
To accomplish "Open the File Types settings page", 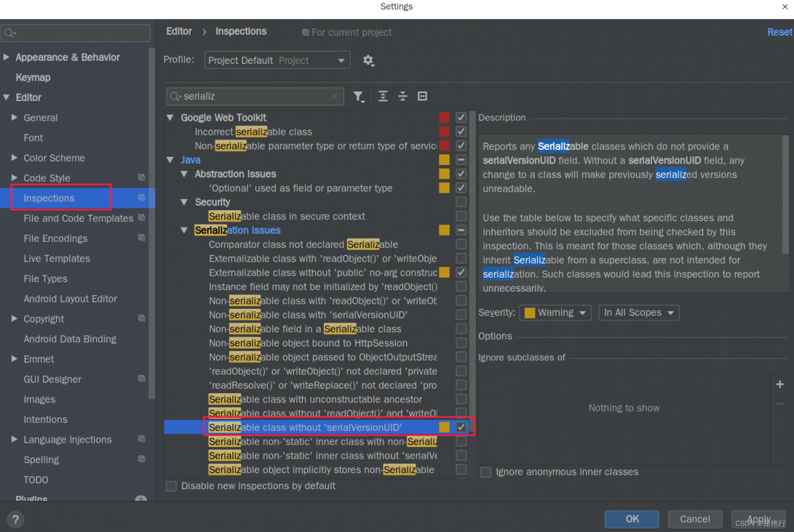I will click(x=45, y=278).
